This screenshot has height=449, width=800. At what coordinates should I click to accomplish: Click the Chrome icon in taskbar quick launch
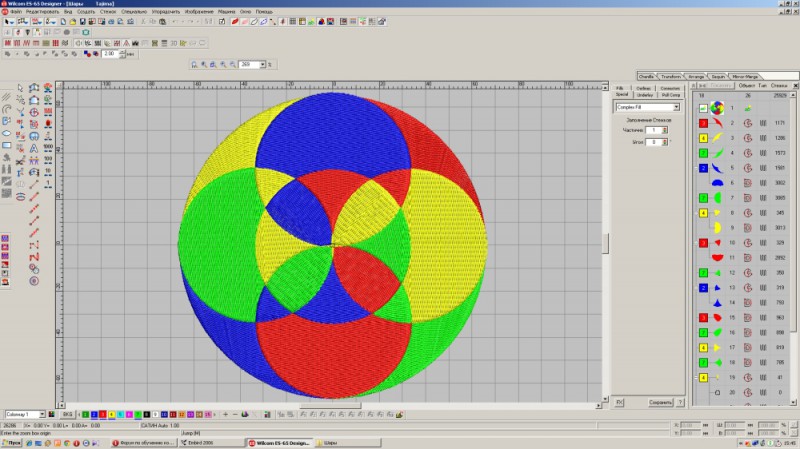click(67, 443)
